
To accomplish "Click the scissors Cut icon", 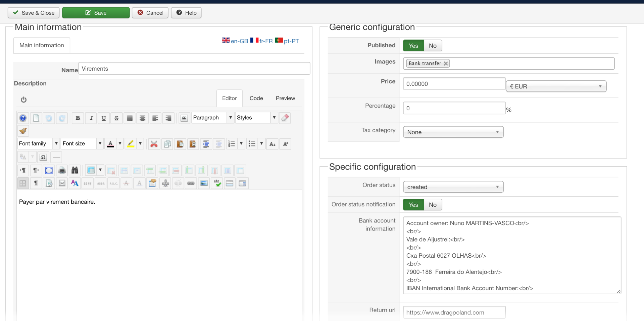I will tap(154, 144).
